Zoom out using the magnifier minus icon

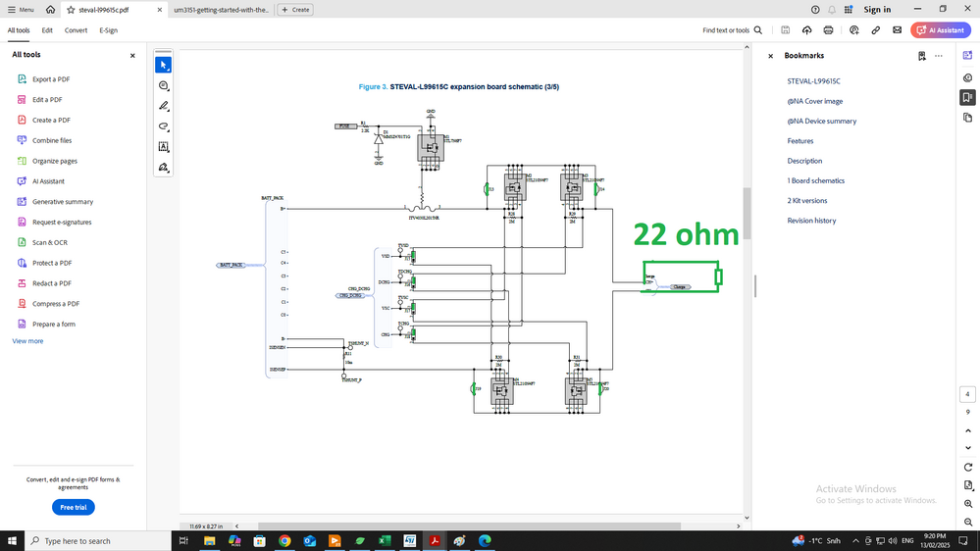(x=968, y=522)
